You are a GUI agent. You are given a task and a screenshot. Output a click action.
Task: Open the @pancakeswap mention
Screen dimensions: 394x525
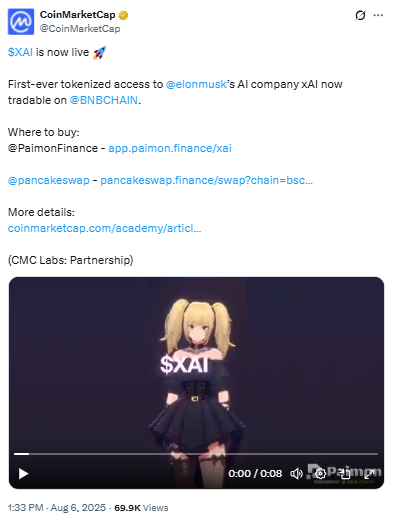coord(49,180)
